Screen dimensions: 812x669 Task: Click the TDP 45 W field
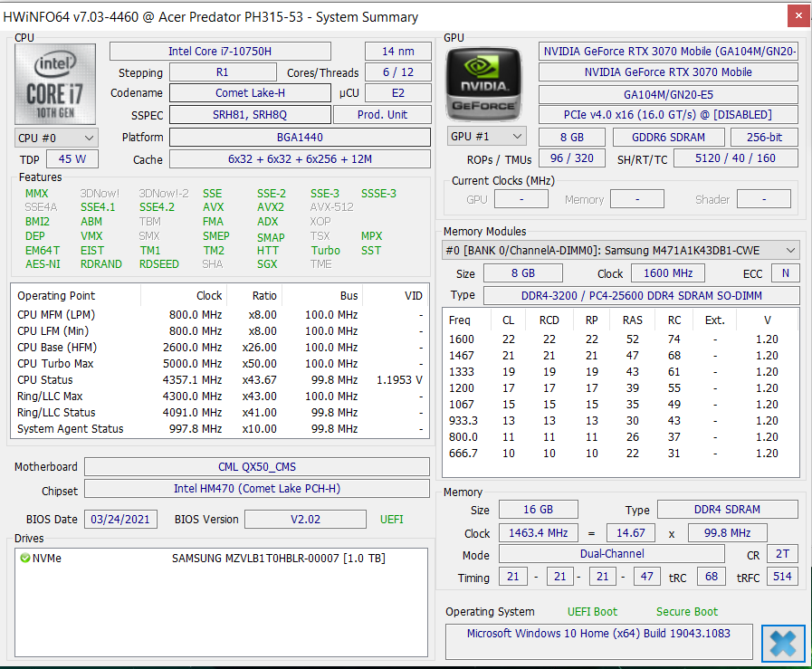72,159
